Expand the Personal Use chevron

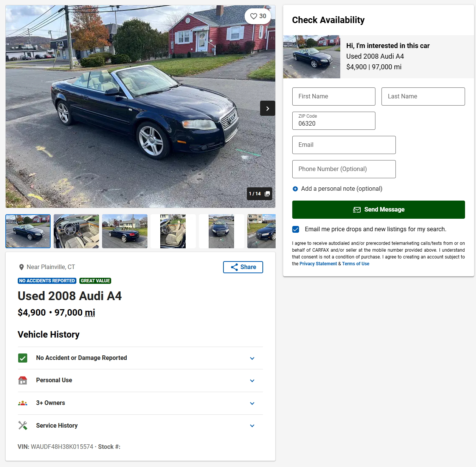(x=252, y=381)
